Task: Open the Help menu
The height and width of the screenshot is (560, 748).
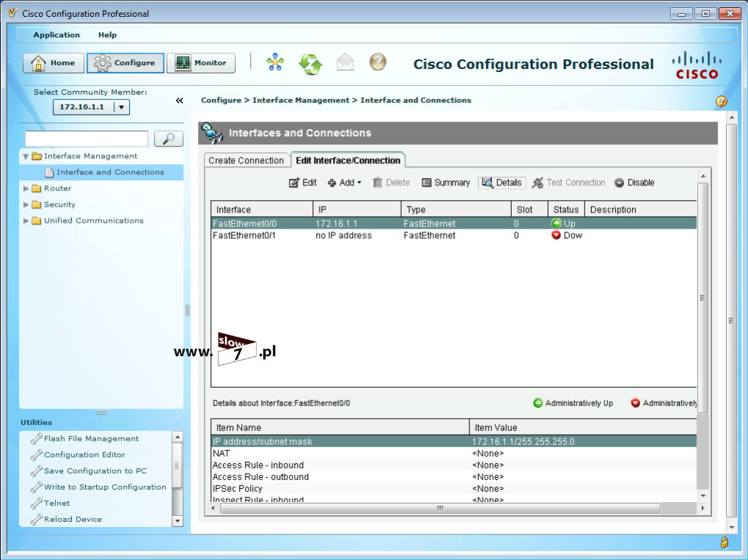Action: (107, 35)
